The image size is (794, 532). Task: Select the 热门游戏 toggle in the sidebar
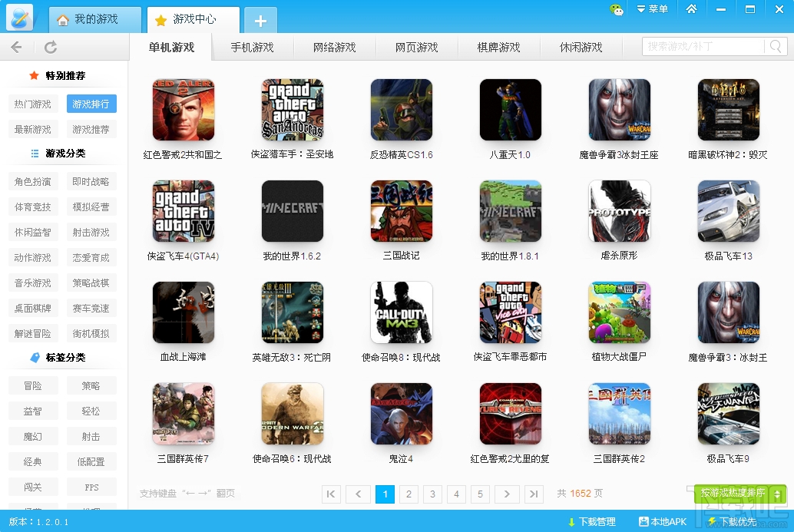click(32, 104)
